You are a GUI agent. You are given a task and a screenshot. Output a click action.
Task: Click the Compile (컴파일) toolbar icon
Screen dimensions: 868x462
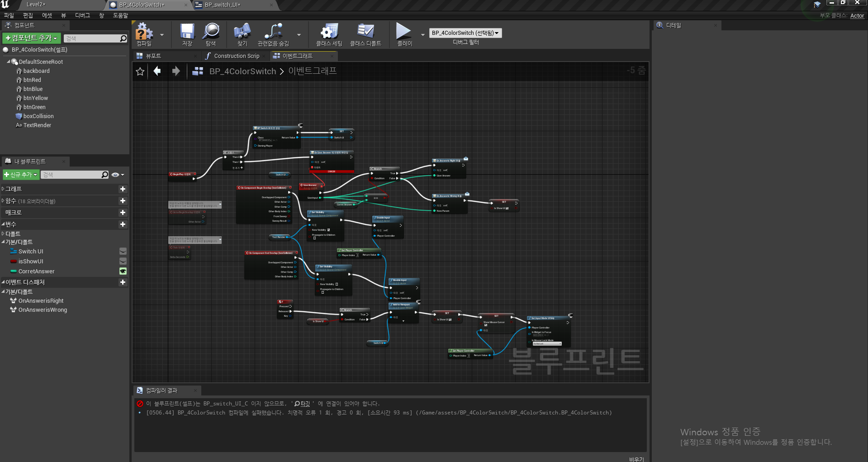click(x=144, y=34)
